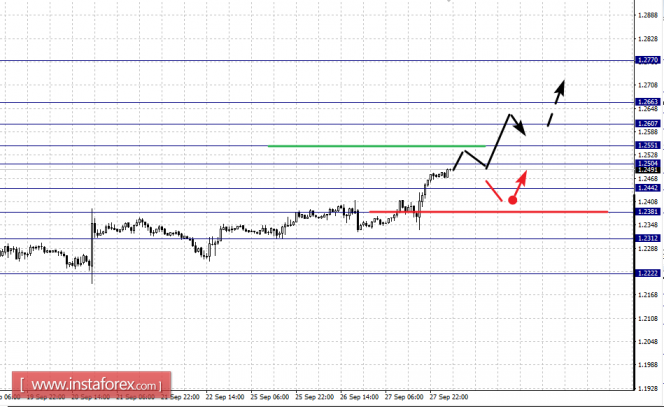Click the 1.2381 price level label

point(648,212)
